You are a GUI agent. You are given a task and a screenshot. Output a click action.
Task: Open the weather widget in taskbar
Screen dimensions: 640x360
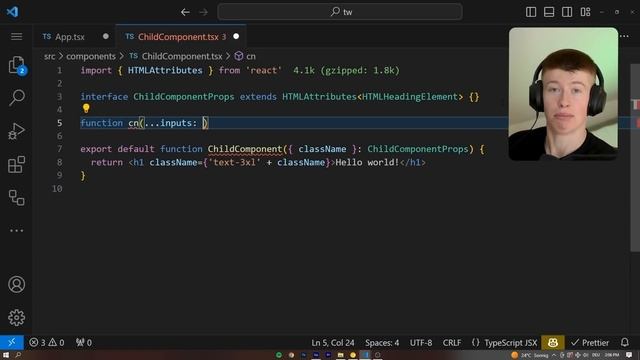[x=530, y=355]
